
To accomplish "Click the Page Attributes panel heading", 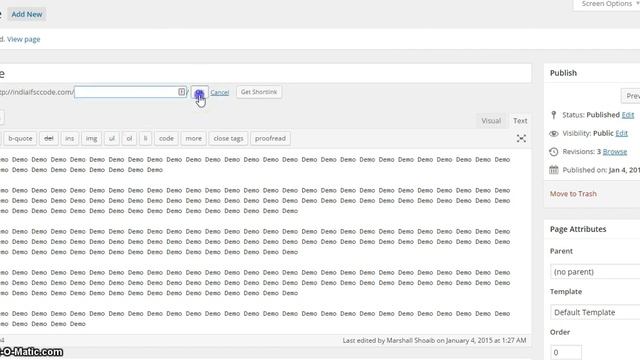I will tap(578, 229).
